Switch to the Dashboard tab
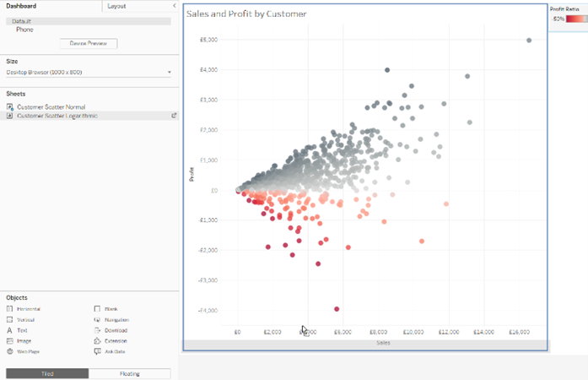Image resolution: width=588 pixels, height=380 pixels. [x=21, y=6]
